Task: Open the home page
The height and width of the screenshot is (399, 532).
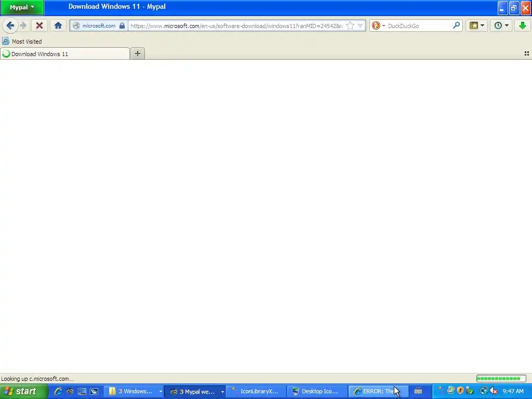Action: pyautogui.click(x=58, y=25)
